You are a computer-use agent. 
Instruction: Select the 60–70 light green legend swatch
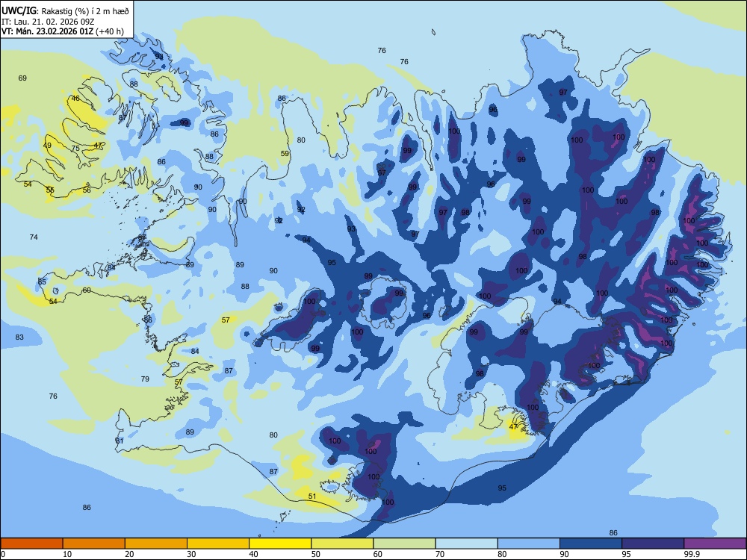click(404, 544)
